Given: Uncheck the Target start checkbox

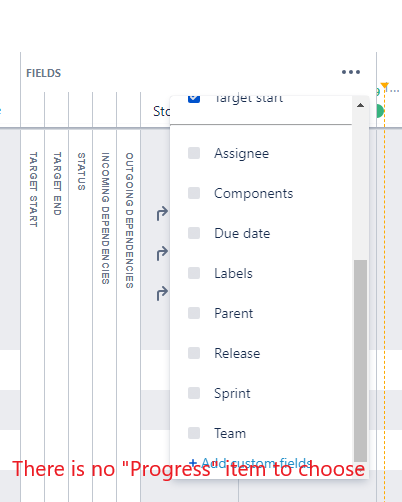Looking at the screenshot, I should pyautogui.click(x=194, y=99).
